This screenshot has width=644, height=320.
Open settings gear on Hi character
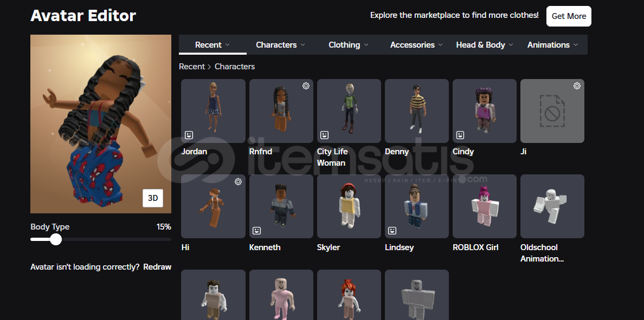click(238, 181)
